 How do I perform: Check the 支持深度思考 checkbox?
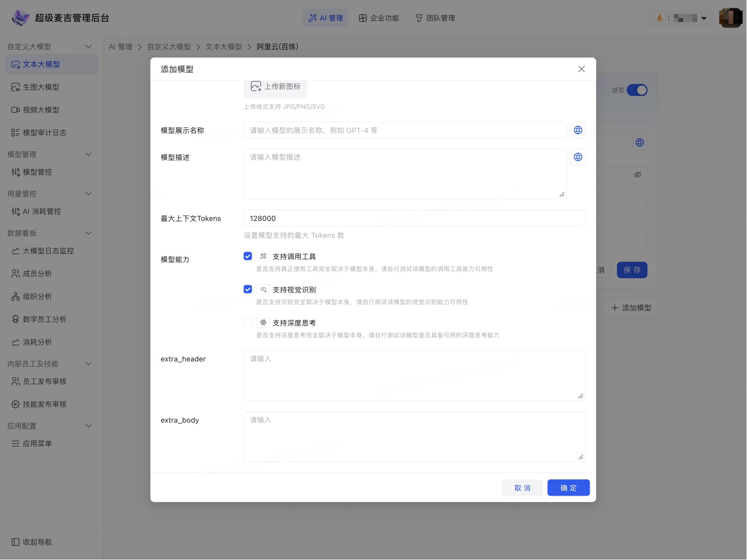(248, 322)
